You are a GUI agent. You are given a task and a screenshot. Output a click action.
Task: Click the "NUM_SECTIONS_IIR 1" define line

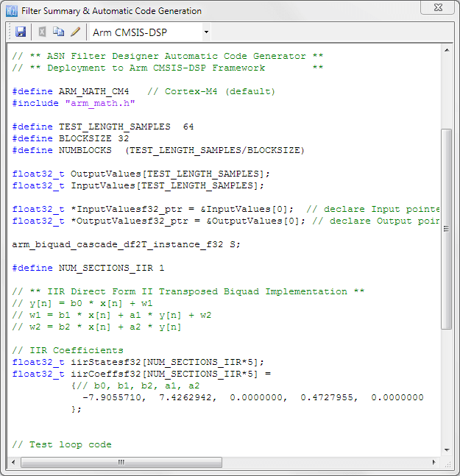(x=88, y=268)
